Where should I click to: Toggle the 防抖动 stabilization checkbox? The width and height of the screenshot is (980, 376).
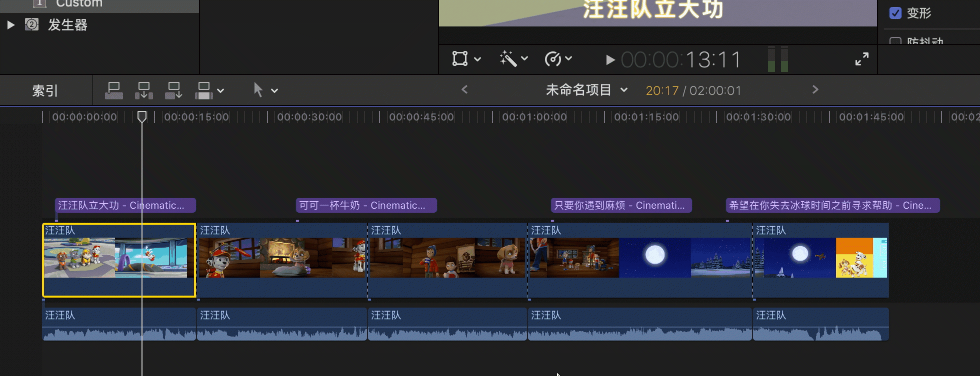point(895,41)
